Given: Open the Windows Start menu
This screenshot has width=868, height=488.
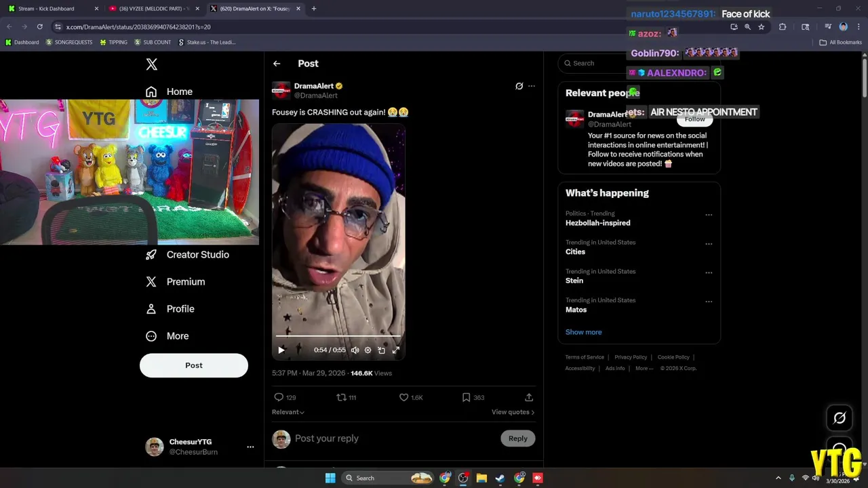Looking at the screenshot, I should (330, 478).
